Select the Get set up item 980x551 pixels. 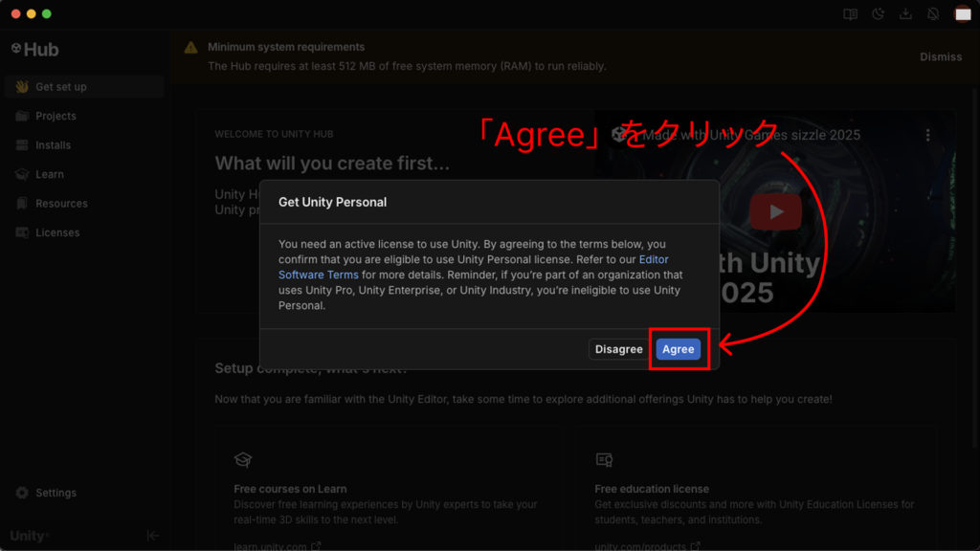(x=60, y=87)
